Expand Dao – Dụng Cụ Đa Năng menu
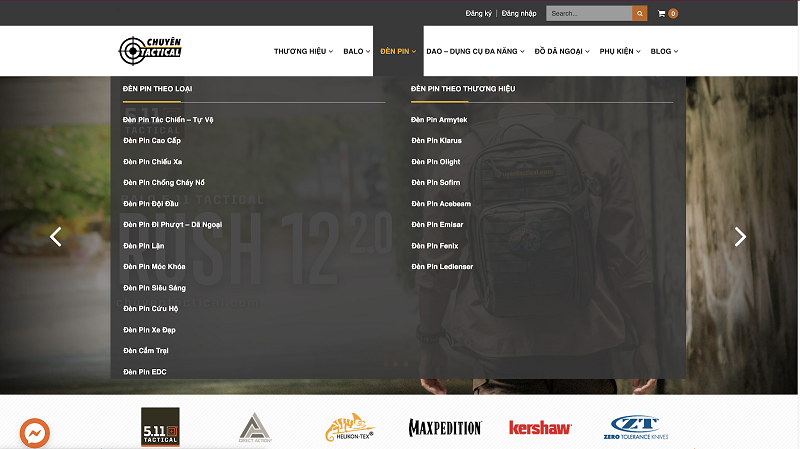The height and width of the screenshot is (449, 800). 475,51
